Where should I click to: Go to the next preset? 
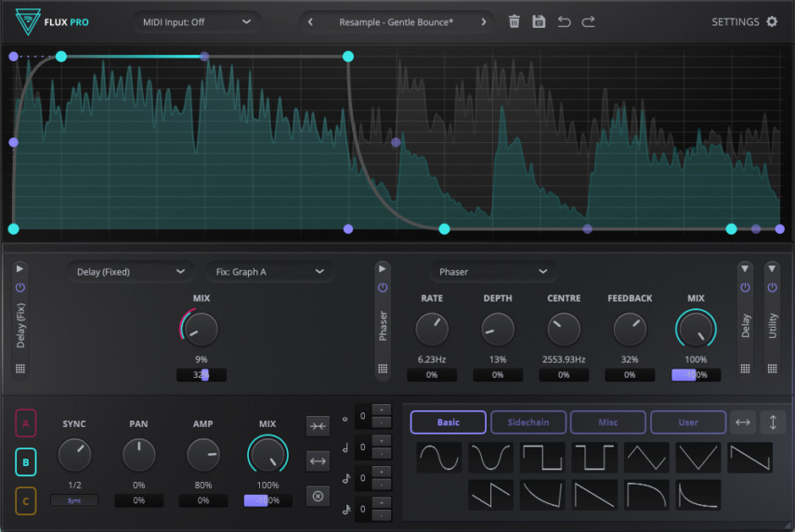(483, 21)
